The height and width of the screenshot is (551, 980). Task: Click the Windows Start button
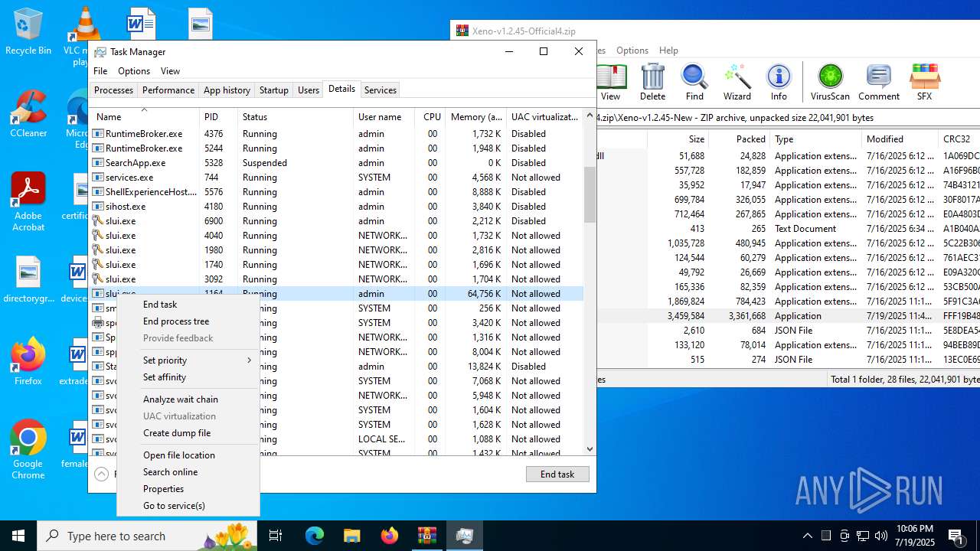[x=18, y=536]
